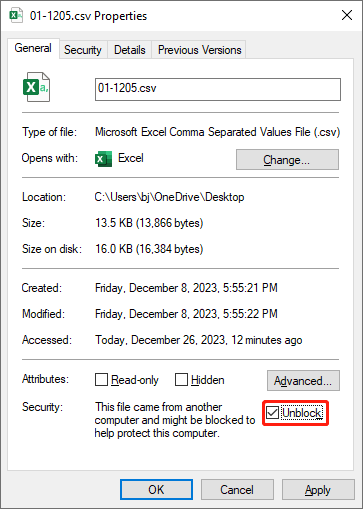The image size is (363, 509).
Task: Click the Excel icon in title bar
Action: point(16,16)
